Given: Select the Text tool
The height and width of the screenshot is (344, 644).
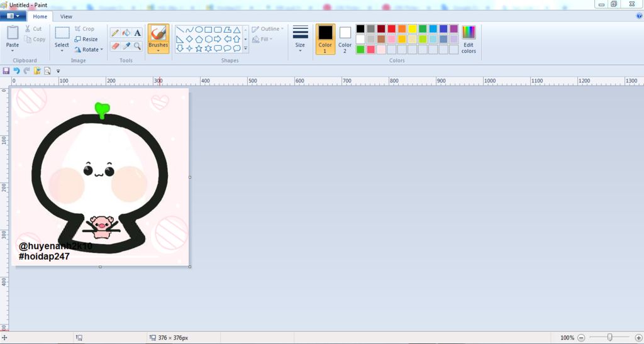Looking at the screenshot, I should point(137,33).
